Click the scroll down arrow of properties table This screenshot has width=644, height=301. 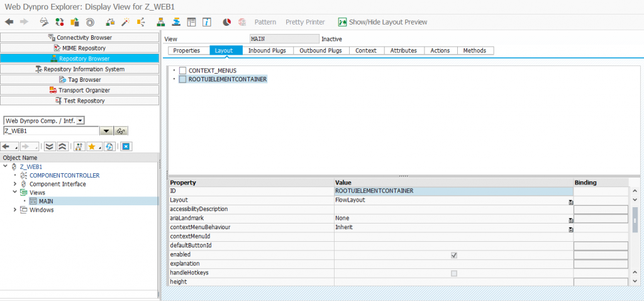click(635, 281)
